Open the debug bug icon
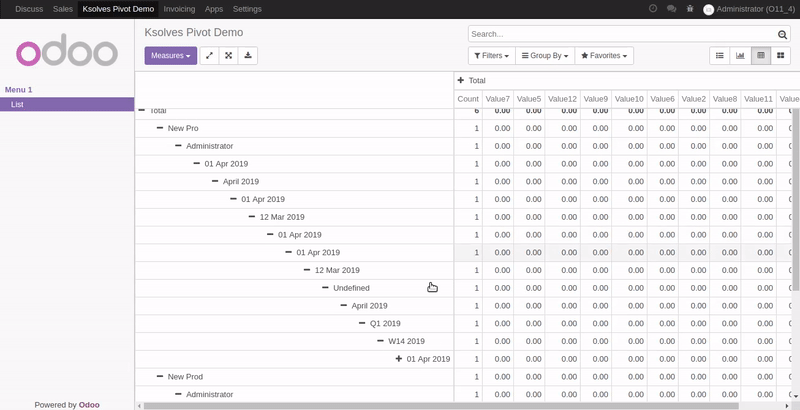Screen dimensions: 800x410 point(690,8)
